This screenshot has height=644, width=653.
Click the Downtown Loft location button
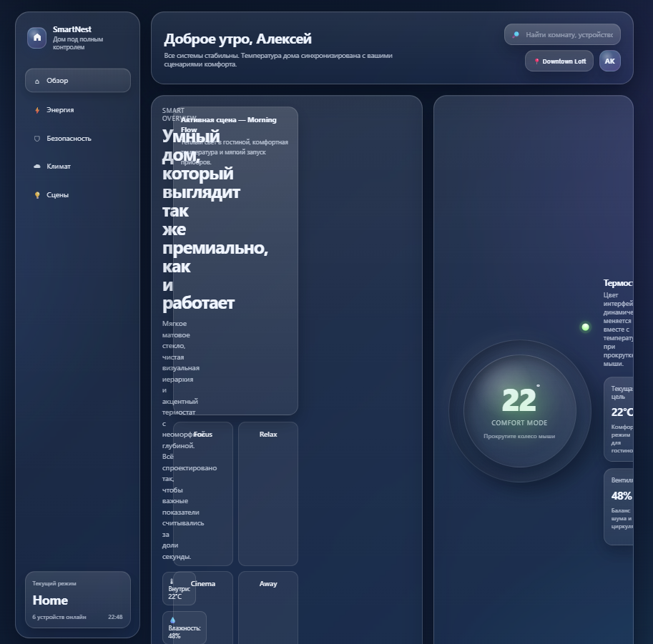click(559, 61)
